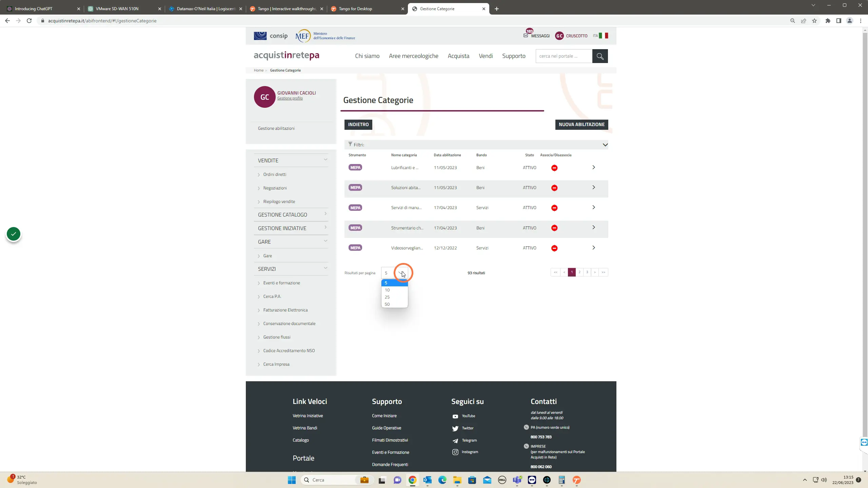Click the Italian flag language icon
This screenshot has width=868, height=488.
click(604, 36)
